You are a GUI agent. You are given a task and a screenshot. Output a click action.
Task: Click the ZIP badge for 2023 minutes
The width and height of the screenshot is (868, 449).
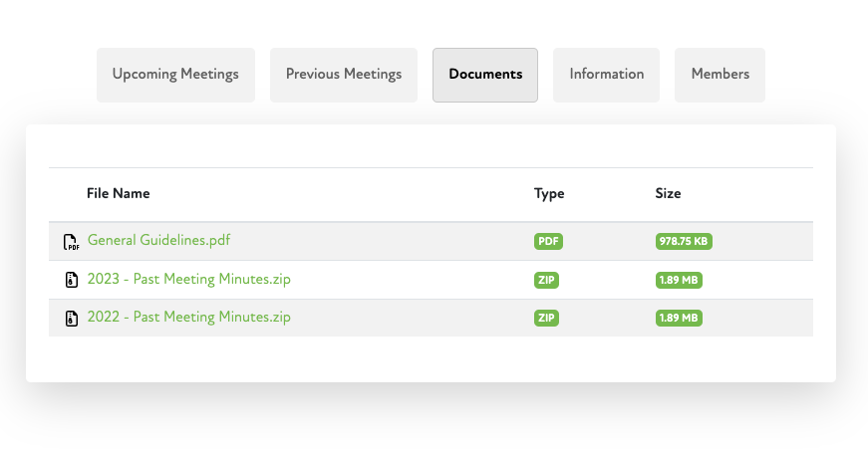(547, 281)
